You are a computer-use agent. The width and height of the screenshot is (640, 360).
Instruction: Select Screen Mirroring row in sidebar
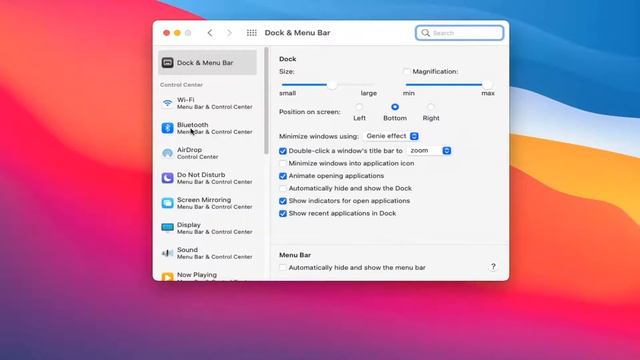coord(208,203)
